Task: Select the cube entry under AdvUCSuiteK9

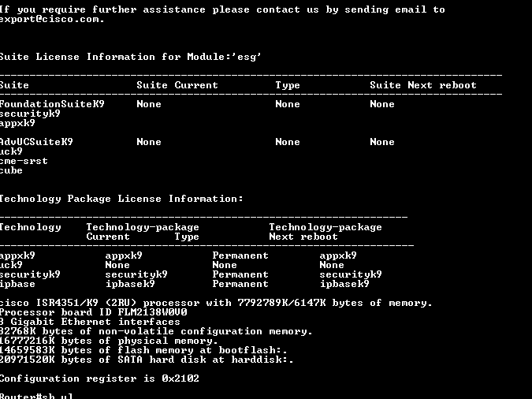Action: (x=11, y=170)
